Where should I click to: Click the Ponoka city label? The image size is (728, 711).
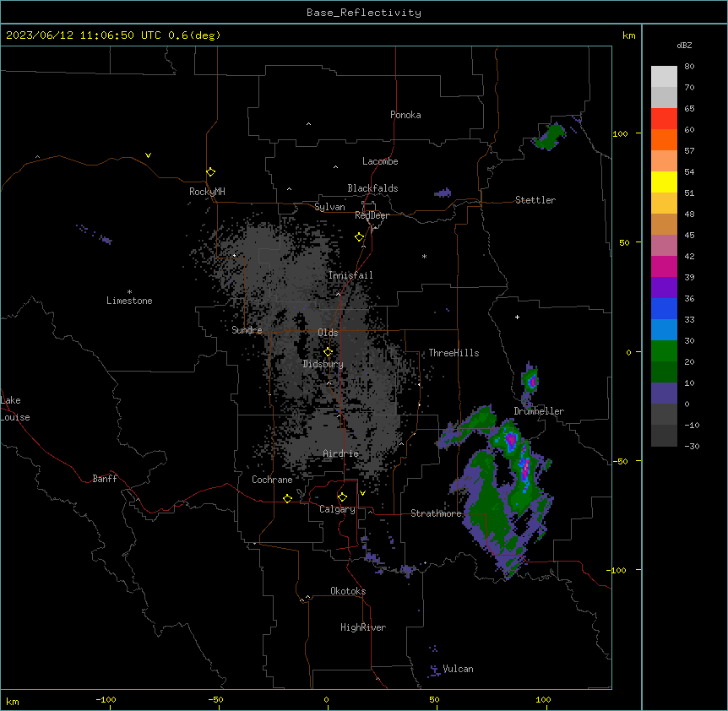[x=405, y=115]
